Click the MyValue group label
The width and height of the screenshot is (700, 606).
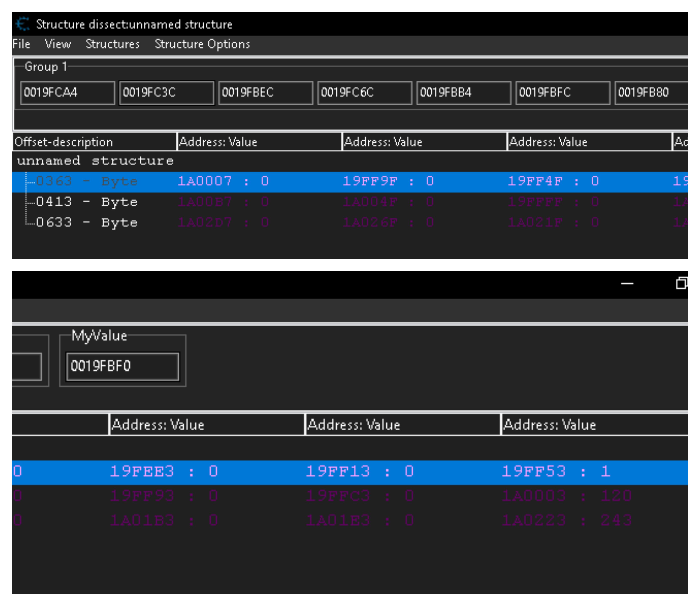coord(100,336)
